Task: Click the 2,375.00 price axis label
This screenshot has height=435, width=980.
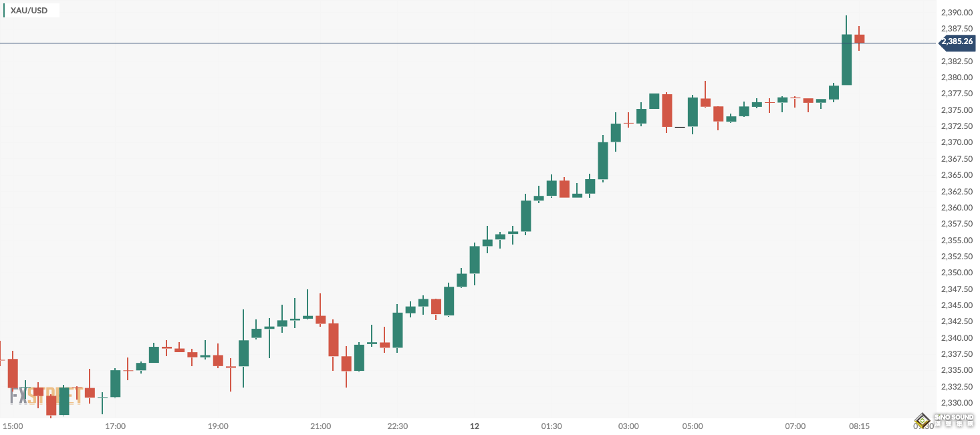Action: 956,110
